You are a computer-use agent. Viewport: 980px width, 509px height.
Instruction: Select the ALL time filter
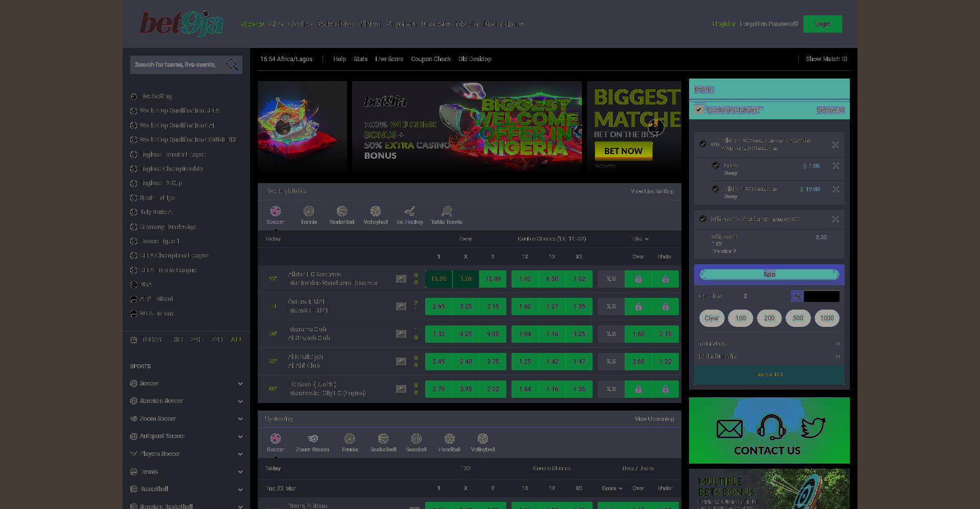[236, 340]
